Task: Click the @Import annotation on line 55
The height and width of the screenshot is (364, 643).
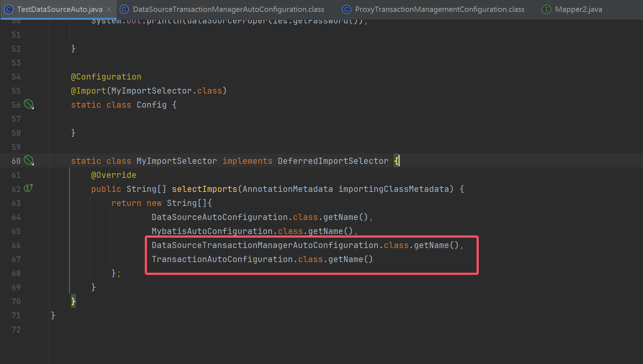Action: pyautogui.click(x=89, y=91)
